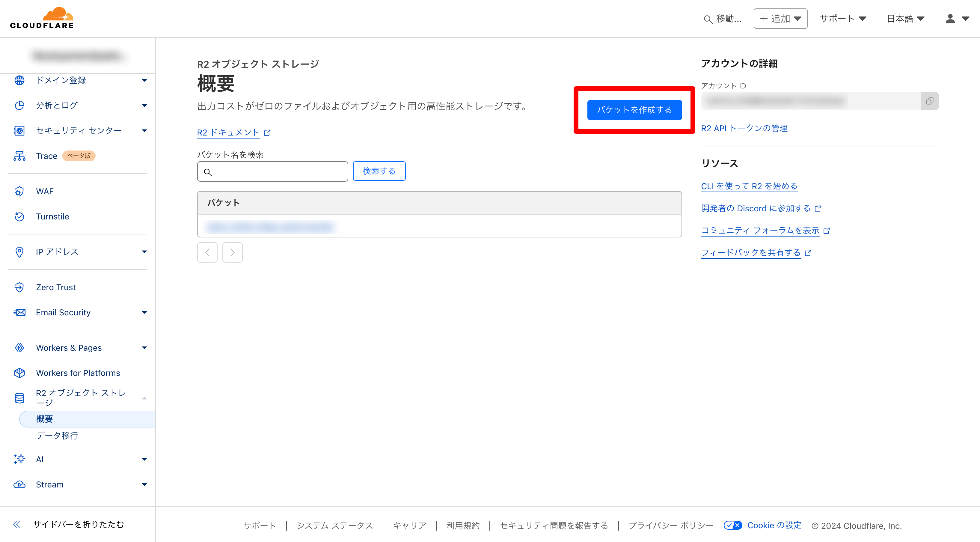The height and width of the screenshot is (542, 980).
Task: Open the 追加 dropdown
Action: pos(780,19)
